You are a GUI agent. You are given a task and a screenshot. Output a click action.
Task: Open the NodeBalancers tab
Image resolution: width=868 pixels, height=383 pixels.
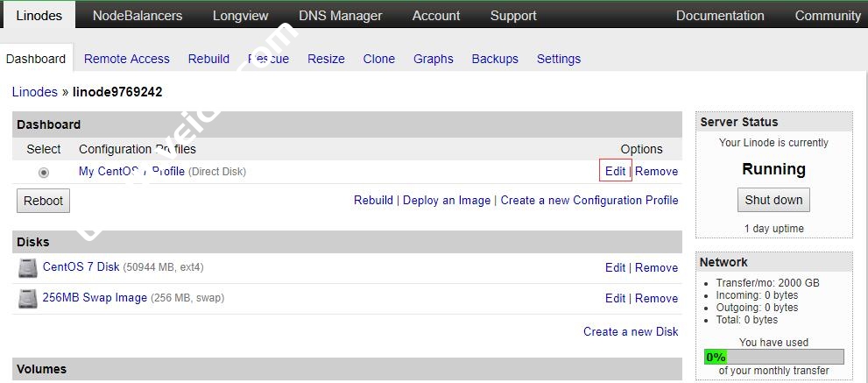point(138,16)
